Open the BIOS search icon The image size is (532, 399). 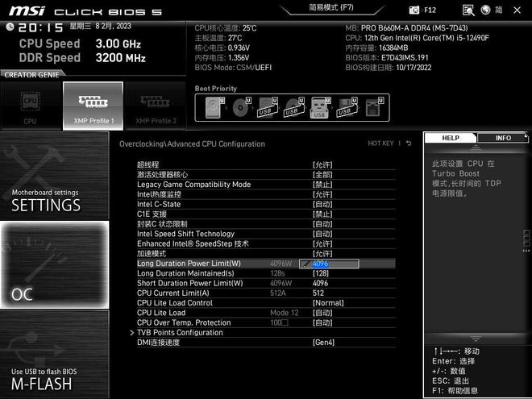(x=468, y=10)
